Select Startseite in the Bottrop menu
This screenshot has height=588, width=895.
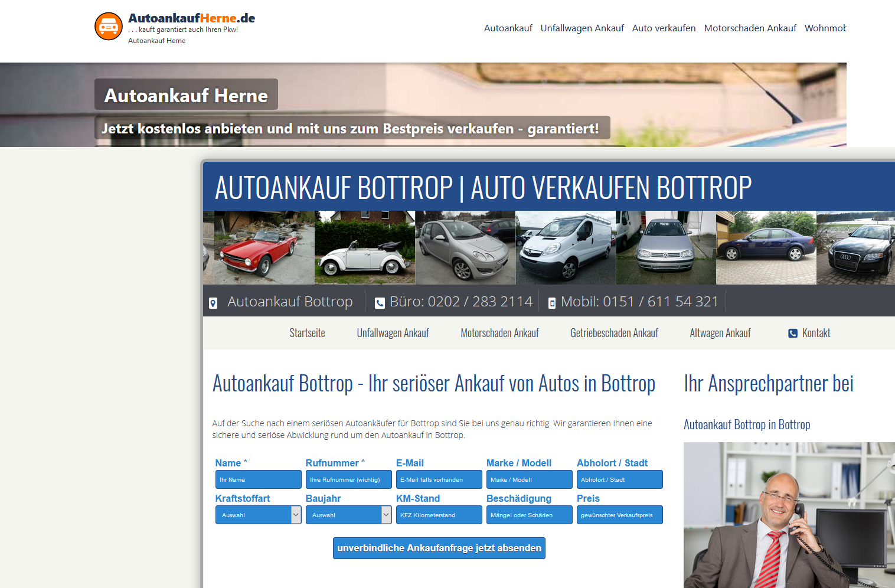pos(307,333)
